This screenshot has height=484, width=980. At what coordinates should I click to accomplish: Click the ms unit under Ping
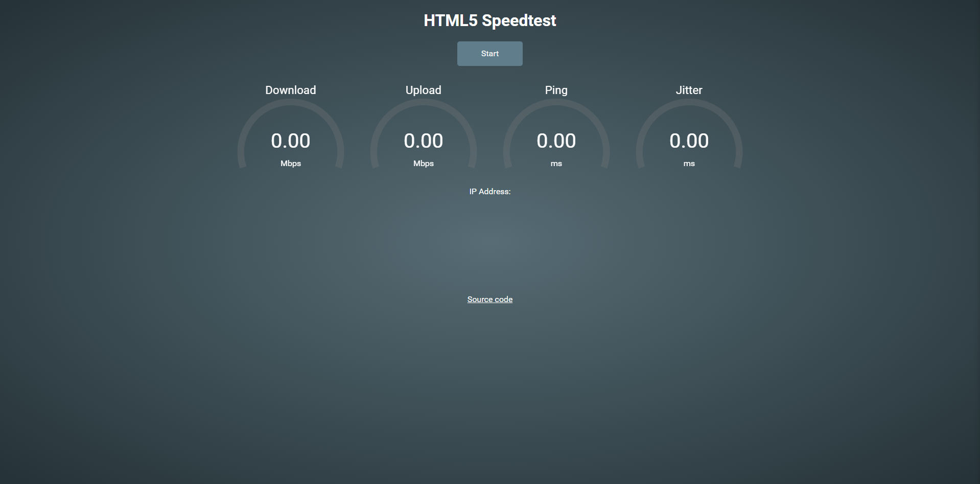(556, 164)
